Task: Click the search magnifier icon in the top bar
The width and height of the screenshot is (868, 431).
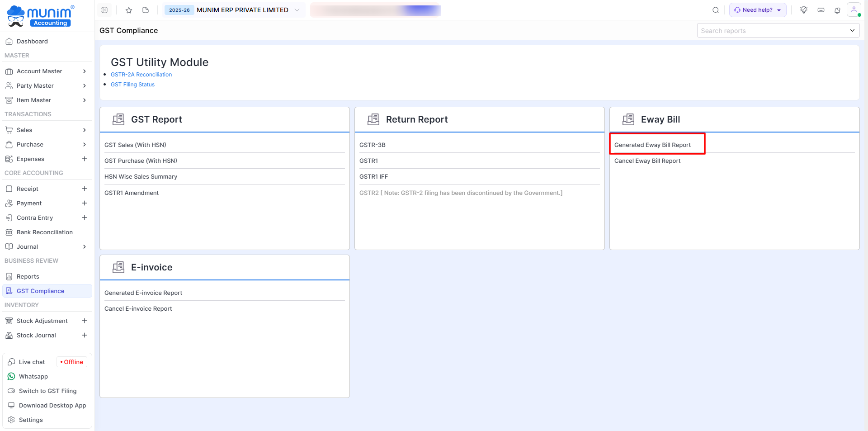Action: [716, 10]
